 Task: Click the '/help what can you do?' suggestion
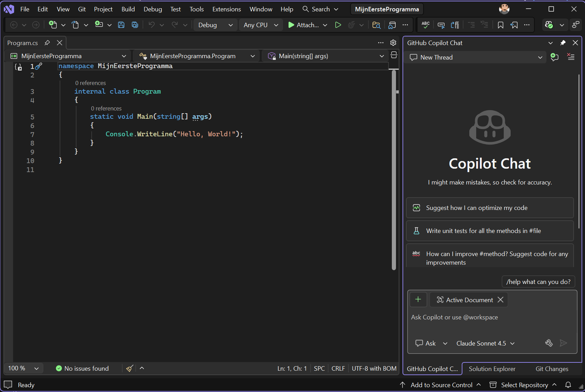coord(538,282)
